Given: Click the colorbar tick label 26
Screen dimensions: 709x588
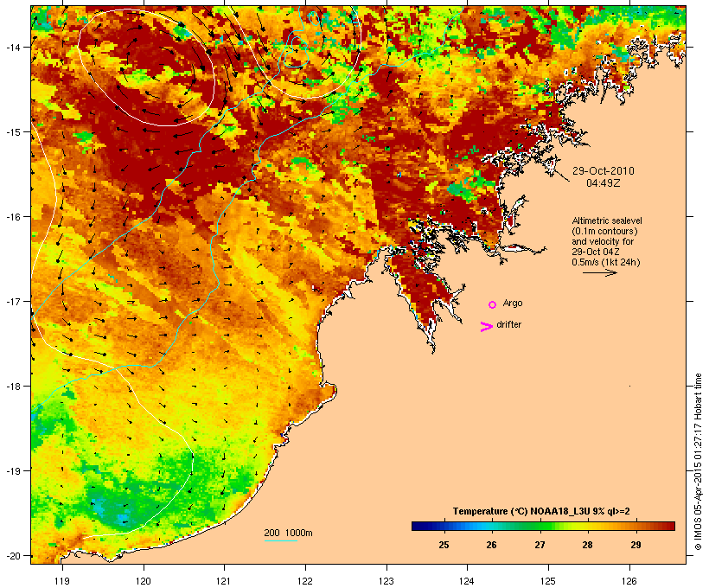Looking at the screenshot, I should coord(491,545).
